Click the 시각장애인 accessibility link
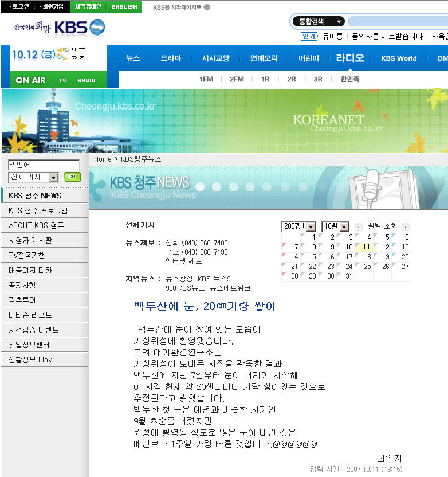 coord(88,6)
